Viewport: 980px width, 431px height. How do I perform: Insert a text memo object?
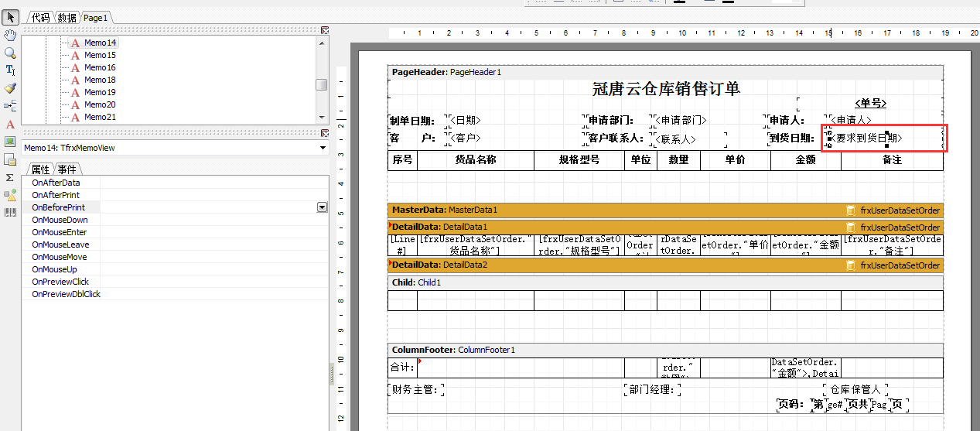point(10,124)
